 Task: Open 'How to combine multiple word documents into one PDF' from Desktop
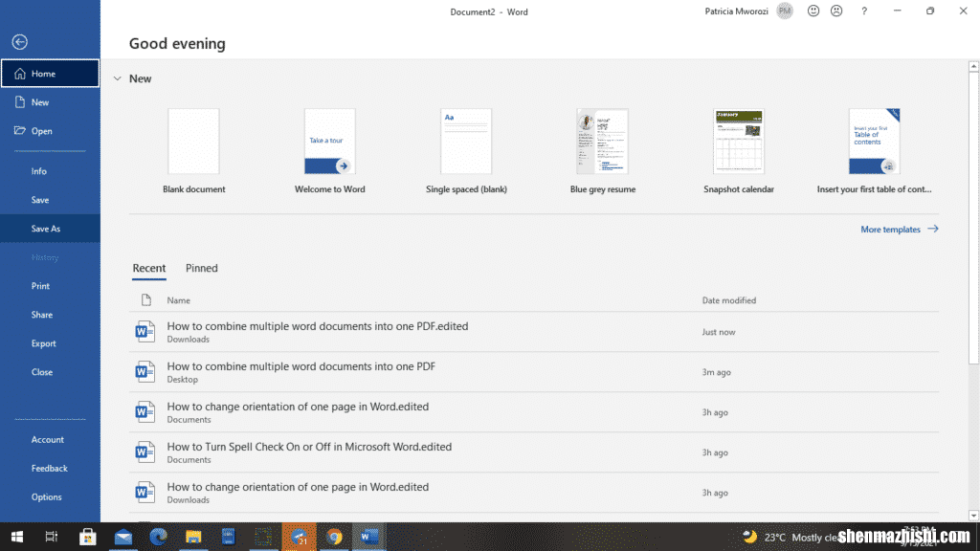pyautogui.click(x=534, y=372)
